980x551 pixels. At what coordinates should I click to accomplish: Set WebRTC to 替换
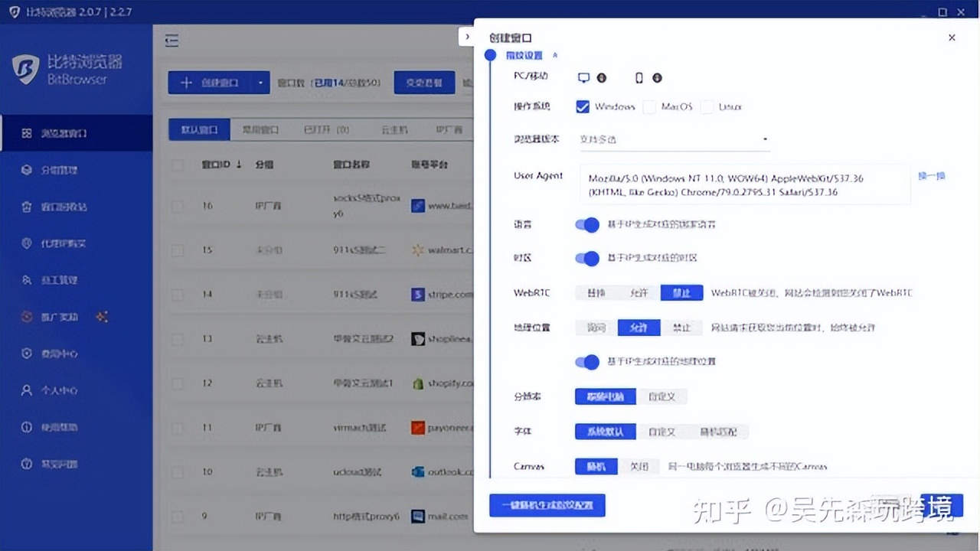596,293
